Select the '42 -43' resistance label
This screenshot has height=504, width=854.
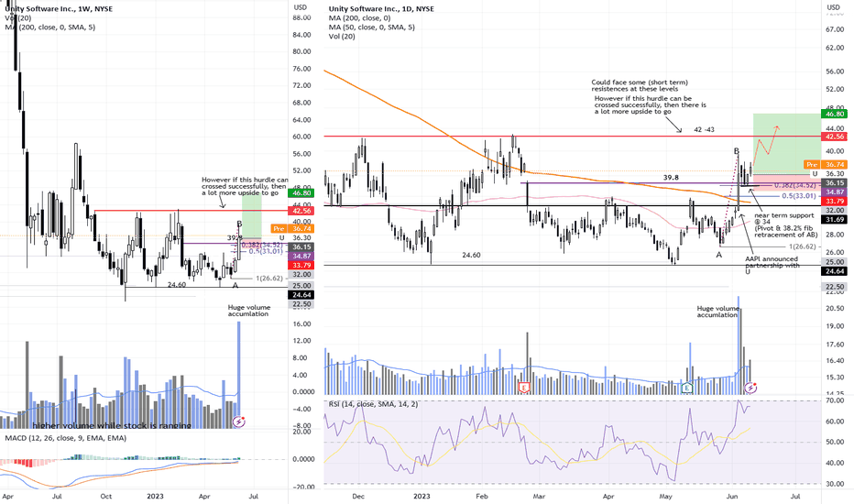(x=704, y=130)
